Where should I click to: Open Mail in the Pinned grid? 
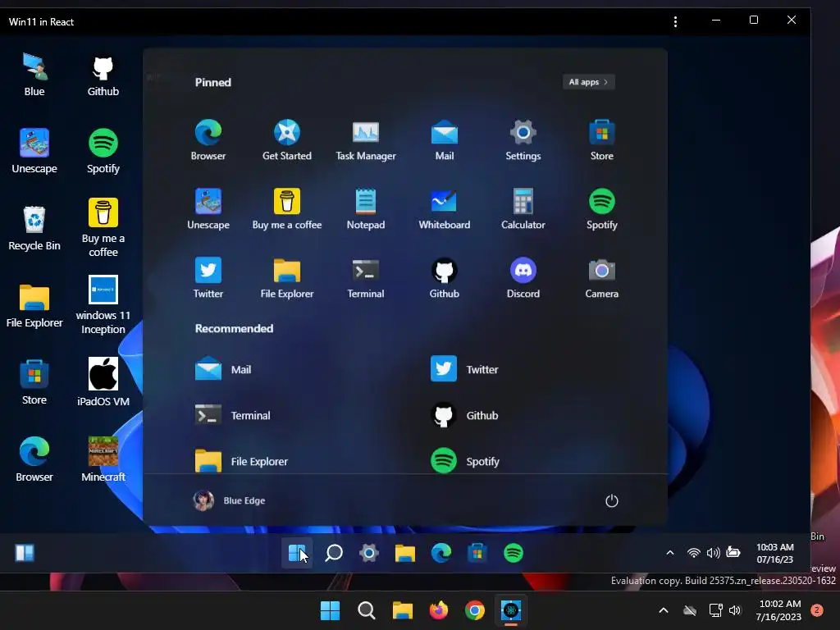pos(444,139)
